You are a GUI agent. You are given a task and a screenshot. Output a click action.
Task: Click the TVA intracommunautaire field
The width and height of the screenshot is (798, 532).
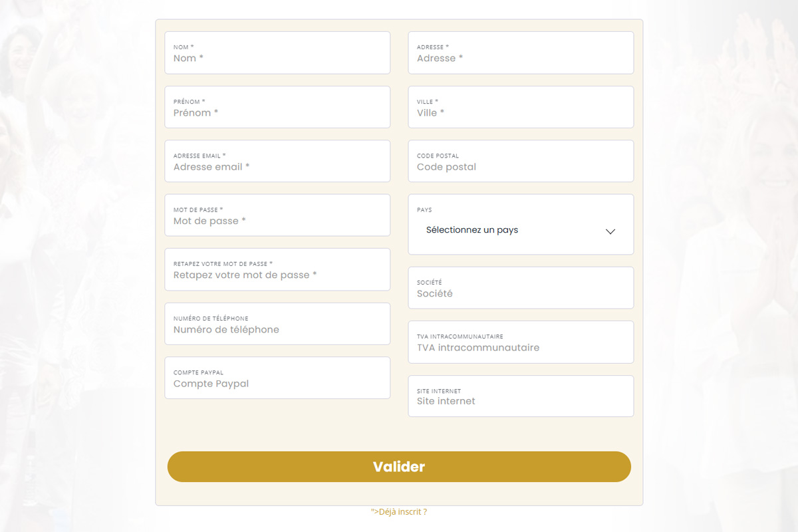pyautogui.click(x=520, y=347)
